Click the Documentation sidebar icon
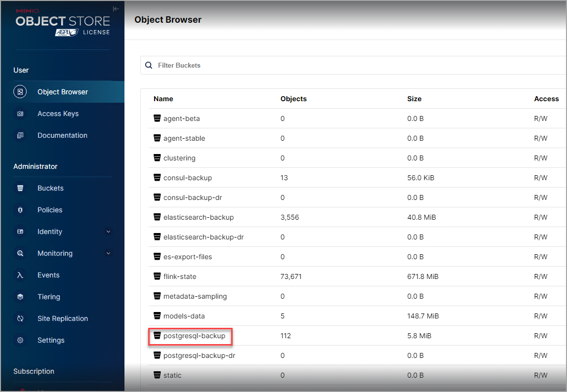This screenshot has width=567, height=392. click(20, 135)
